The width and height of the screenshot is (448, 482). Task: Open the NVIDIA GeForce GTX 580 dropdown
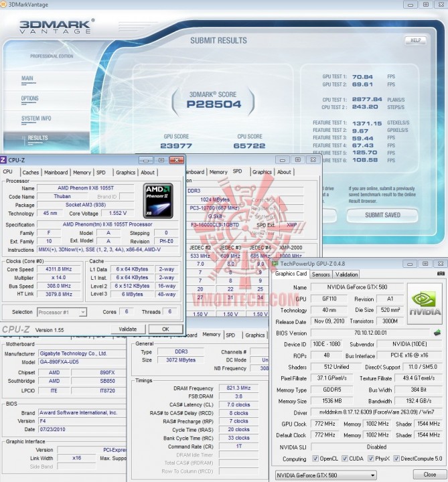(x=325, y=475)
